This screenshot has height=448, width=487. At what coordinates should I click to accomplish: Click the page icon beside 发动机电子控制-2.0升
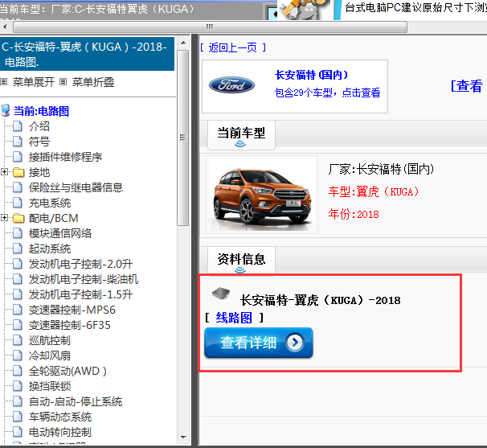pyautogui.click(x=18, y=264)
